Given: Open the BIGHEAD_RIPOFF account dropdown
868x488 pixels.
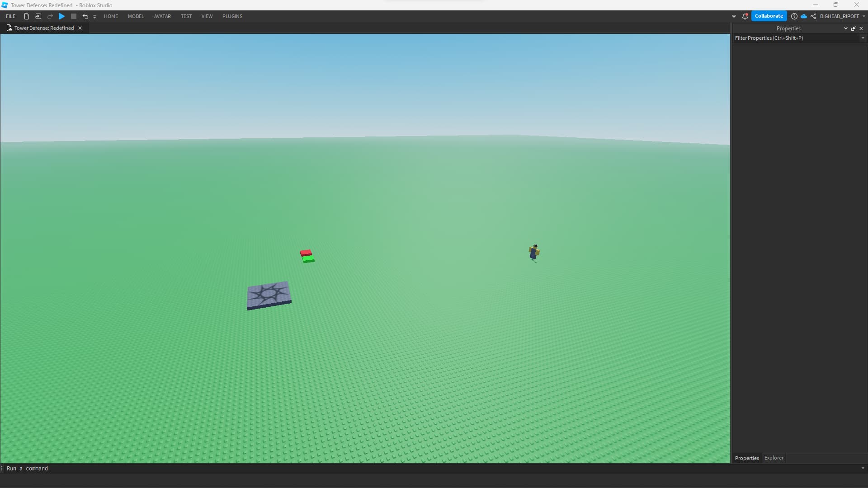Looking at the screenshot, I should pos(863,16).
